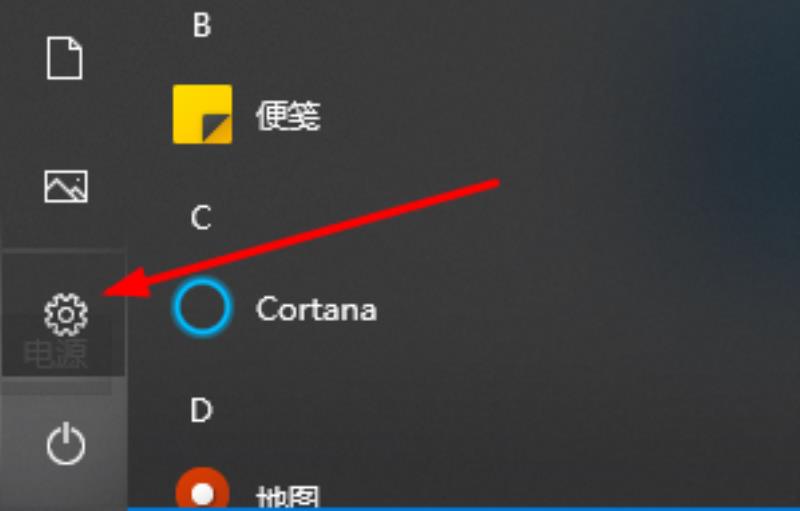The image size is (800, 511).
Task: Click the Power button icon
Action: [66, 445]
